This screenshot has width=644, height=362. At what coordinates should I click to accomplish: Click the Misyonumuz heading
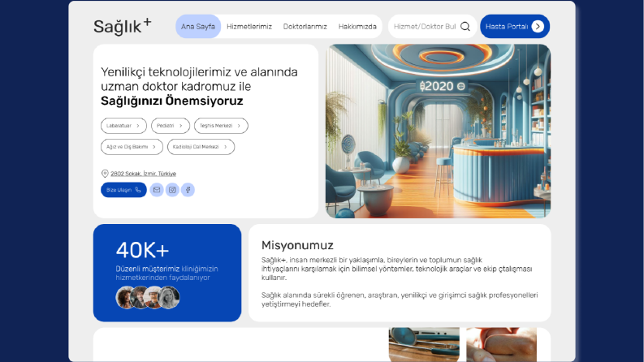pyautogui.click(x=297, y=245)
